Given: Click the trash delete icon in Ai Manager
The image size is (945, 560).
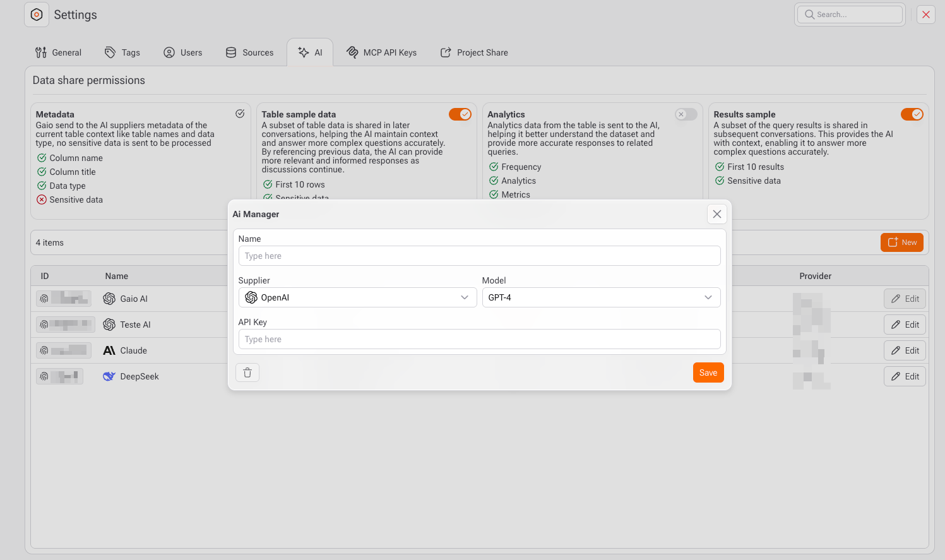Looking at the screenshot, I should click(247, 372).
